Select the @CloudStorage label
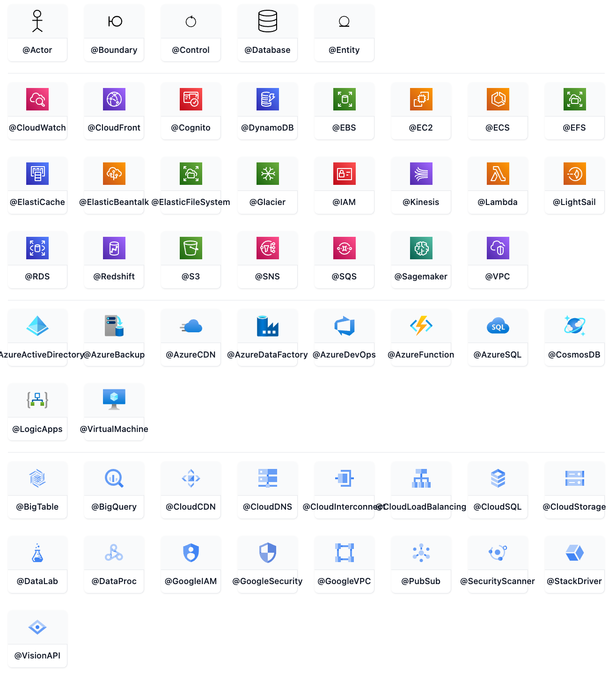This screenshot has height=673, width=616. [x=574, y=507]
